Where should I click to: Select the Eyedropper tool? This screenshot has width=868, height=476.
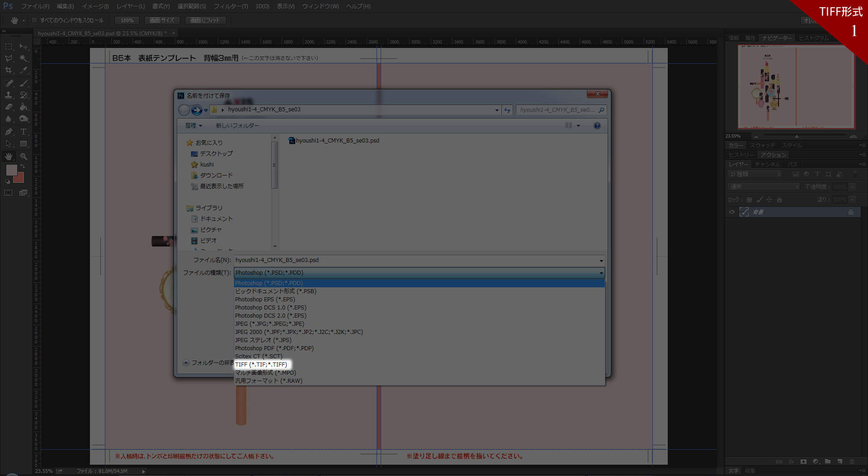[x=24, y=70]
